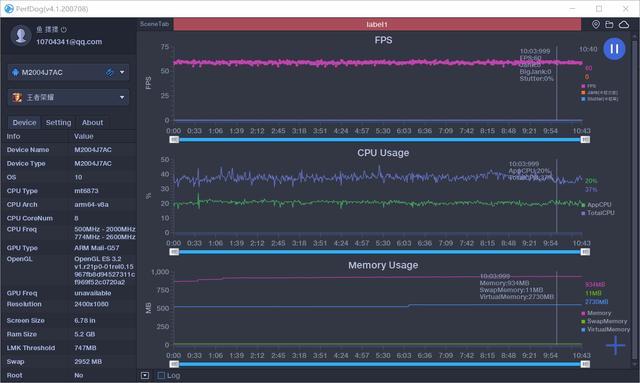Click the Android icon beside M2004J7AC
This screenshot has width=640, height=383.
pos(16,72)
